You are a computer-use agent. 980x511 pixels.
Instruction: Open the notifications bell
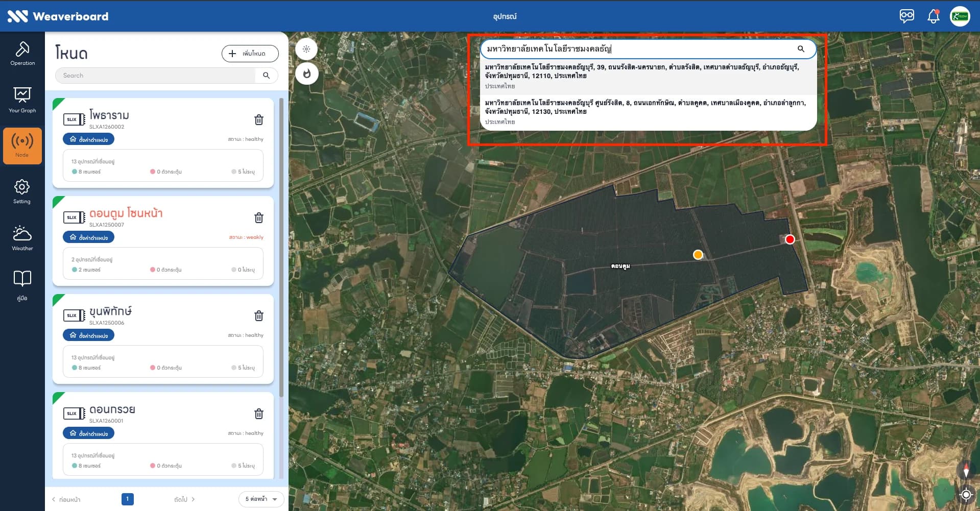coord(934,16)
